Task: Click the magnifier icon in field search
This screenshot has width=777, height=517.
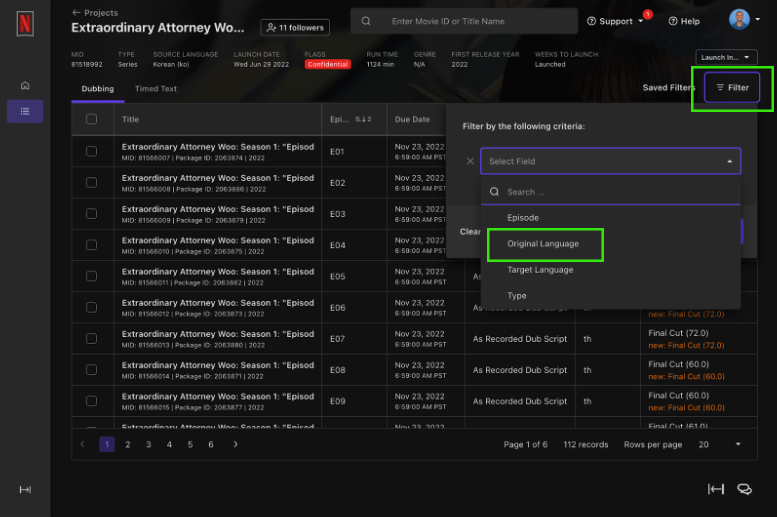Action: (x=495, y=192)
